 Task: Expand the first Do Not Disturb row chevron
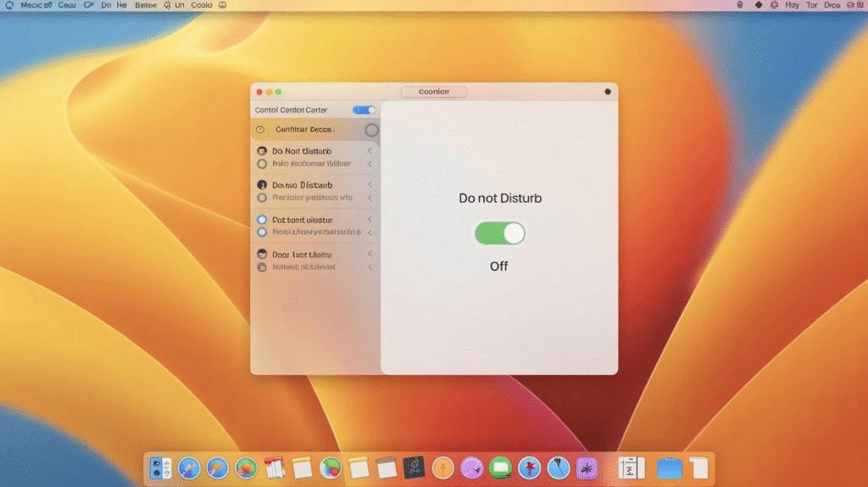click(370, 151)
